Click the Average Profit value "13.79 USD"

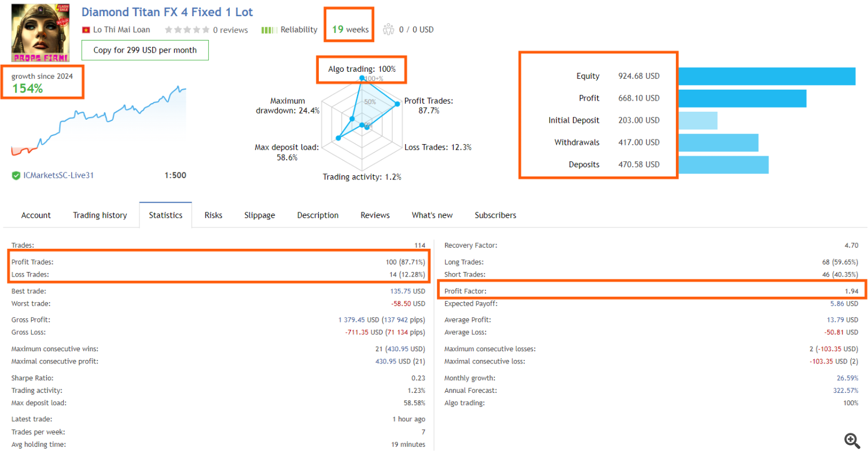click(842, 319)
